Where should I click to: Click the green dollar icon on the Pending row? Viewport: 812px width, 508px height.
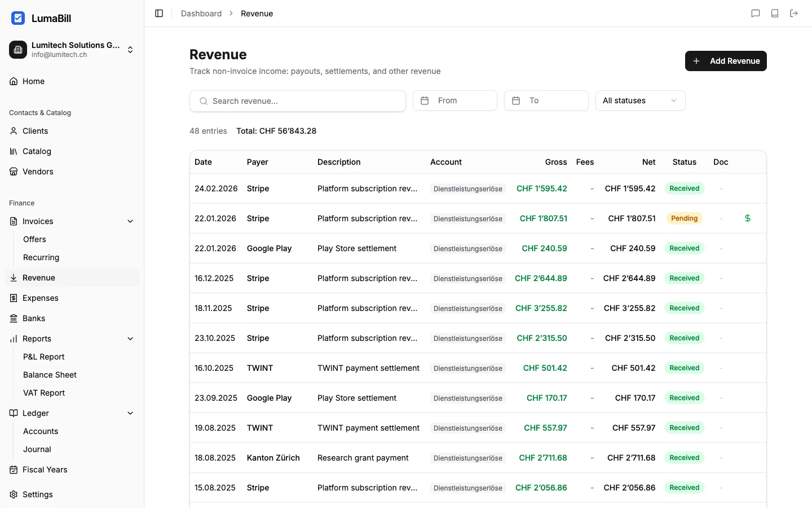click(x=748, y=218)
